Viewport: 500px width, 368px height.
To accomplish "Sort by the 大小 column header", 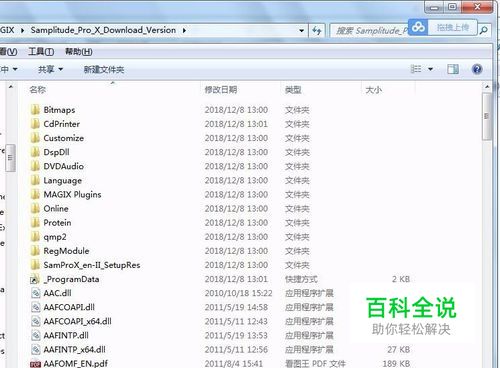I will click(374, 89).
